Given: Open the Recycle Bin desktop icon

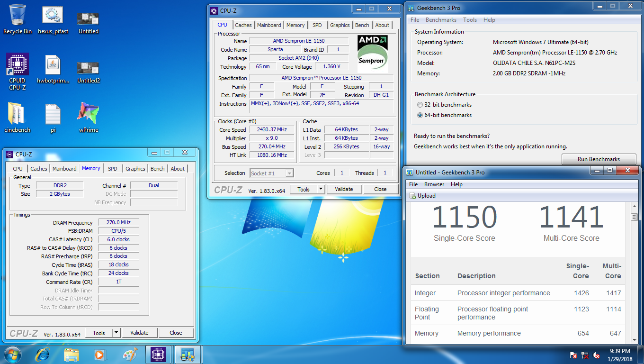Looking at the screenshot, I should pos(18,19).
